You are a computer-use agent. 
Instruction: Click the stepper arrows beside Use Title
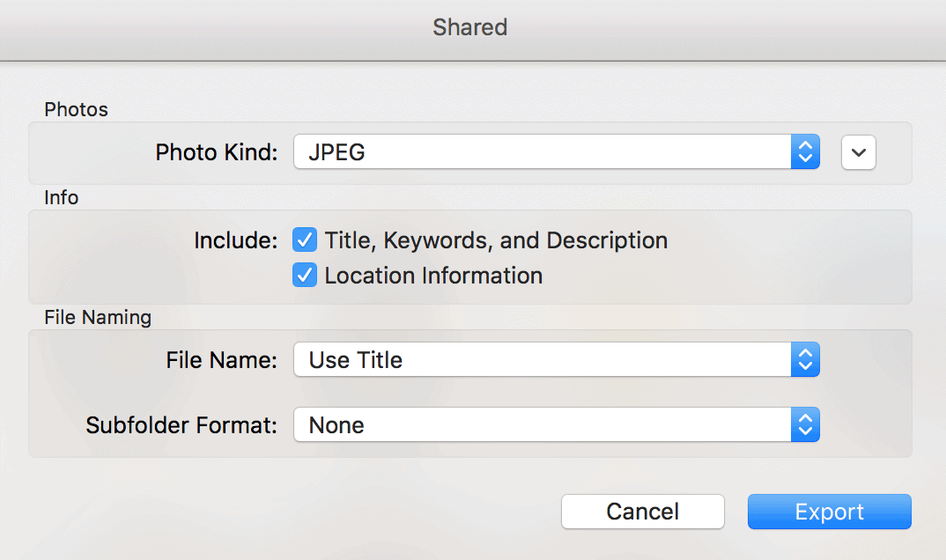pyautogui.click(x=805, y=359)
